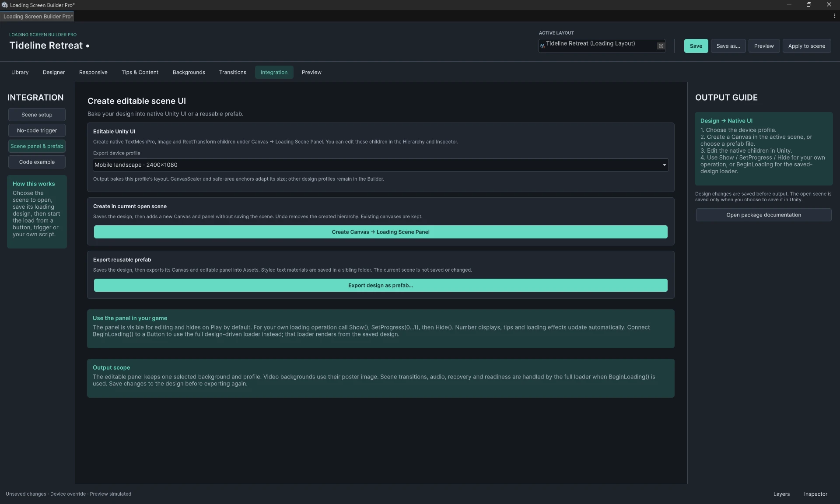
Task: Click the 'Design → Native UI' heading
Action: click(726, 121)
